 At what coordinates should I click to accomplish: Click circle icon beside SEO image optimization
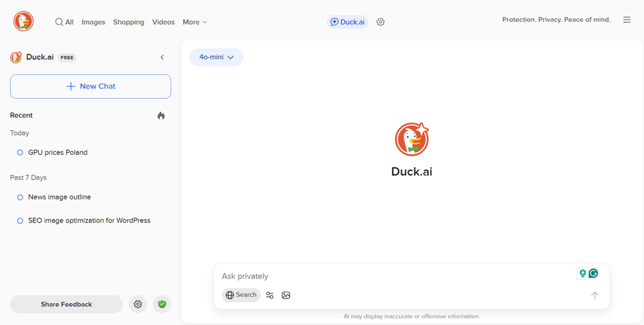click(19, 221)
